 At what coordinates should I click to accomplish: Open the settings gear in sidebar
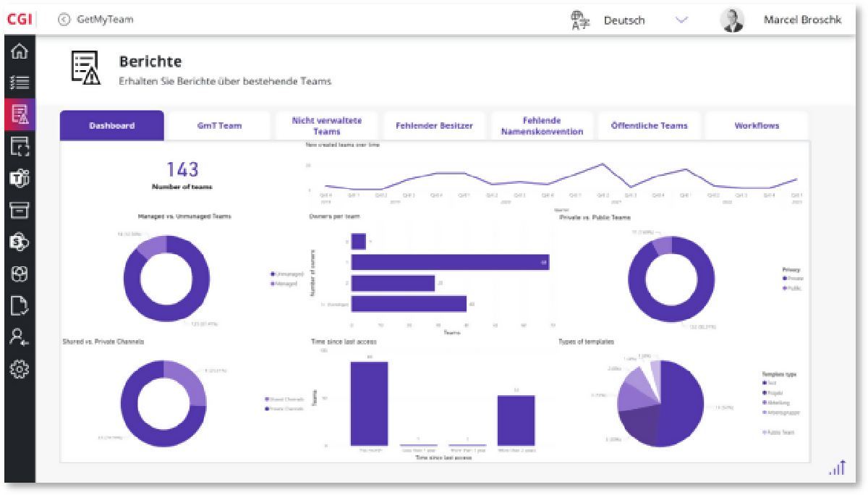(x=19, y=369)
